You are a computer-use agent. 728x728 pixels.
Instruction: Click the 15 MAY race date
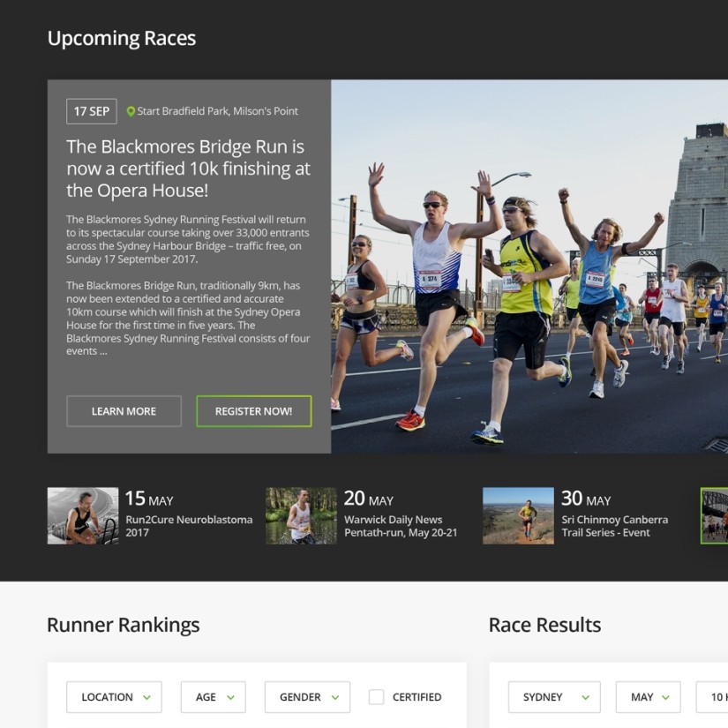pyautogui.click(x=149, y=499)
